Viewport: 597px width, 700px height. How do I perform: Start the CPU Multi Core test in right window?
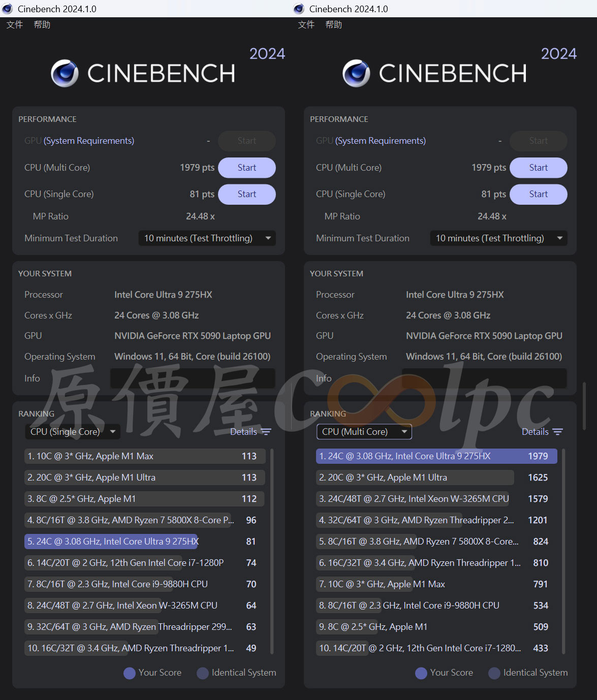539,168
